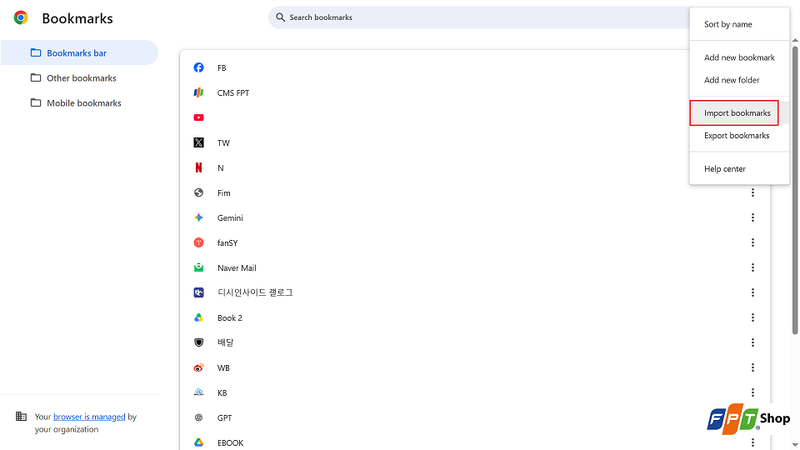This screenshot has width=800, height=450.
Task: Click the Weibo favicon for WB
Action: [x=198, y=368]
